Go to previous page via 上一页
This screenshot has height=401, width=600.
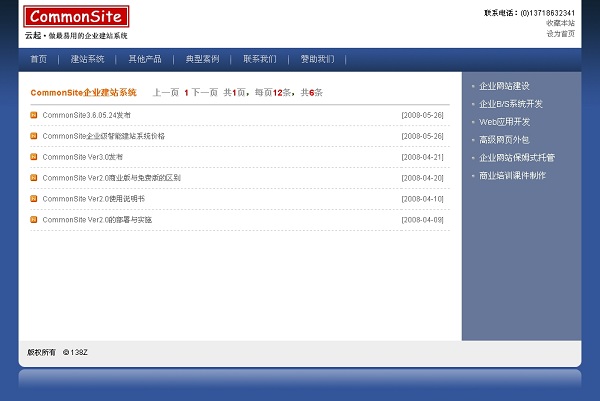(166, 93)
